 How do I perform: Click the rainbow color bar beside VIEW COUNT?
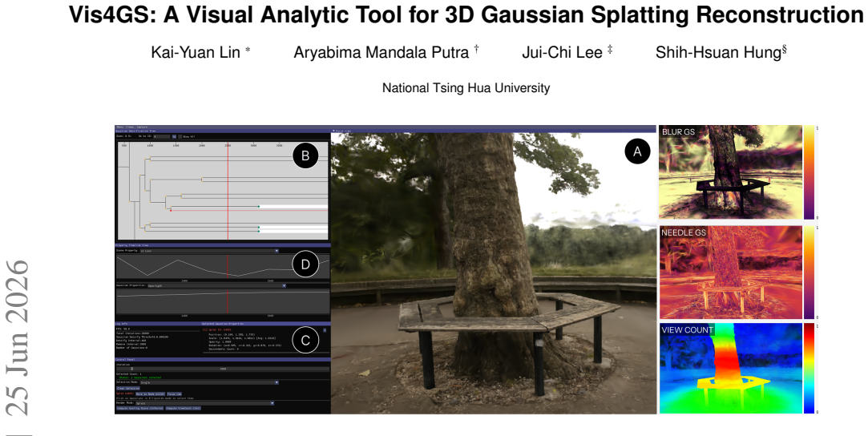(809, 369)
